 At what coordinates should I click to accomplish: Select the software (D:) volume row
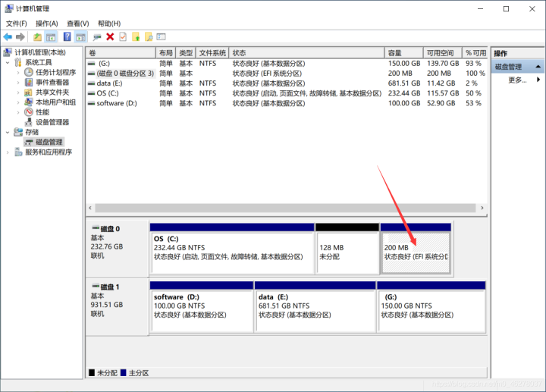[x=286, y=103]
